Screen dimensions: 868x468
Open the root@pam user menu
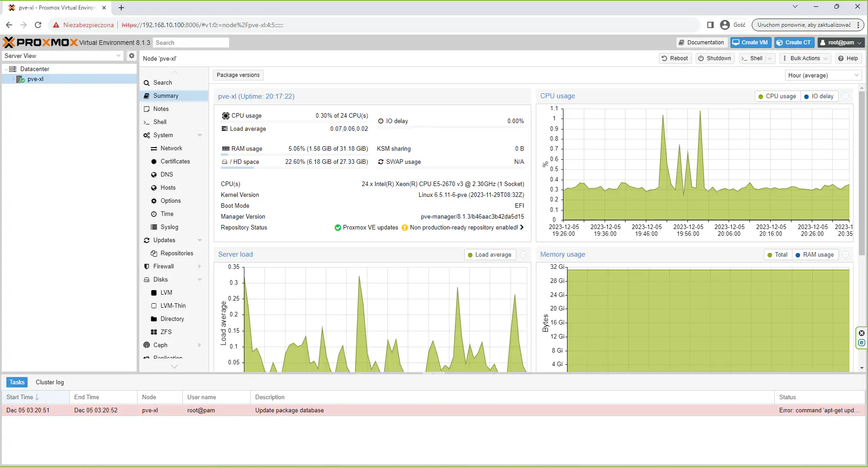click(x=841, y=43)
